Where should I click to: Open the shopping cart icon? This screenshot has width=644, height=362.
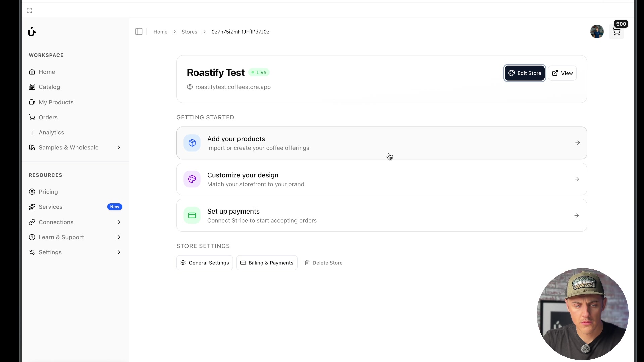tap(616, 32)
